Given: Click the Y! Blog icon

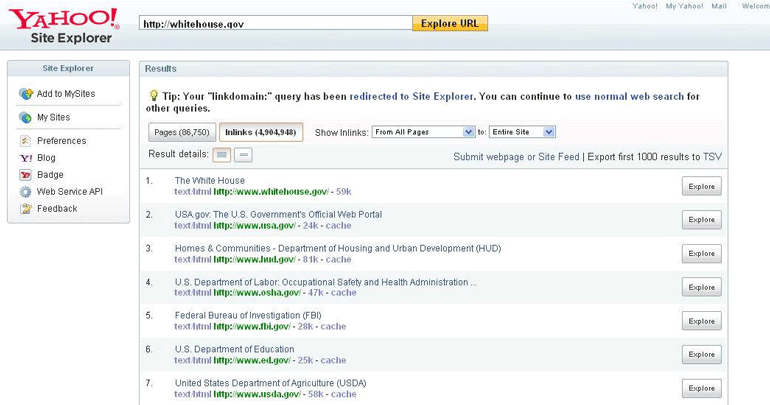Looking at the screenshot, I should pos(26,158).
